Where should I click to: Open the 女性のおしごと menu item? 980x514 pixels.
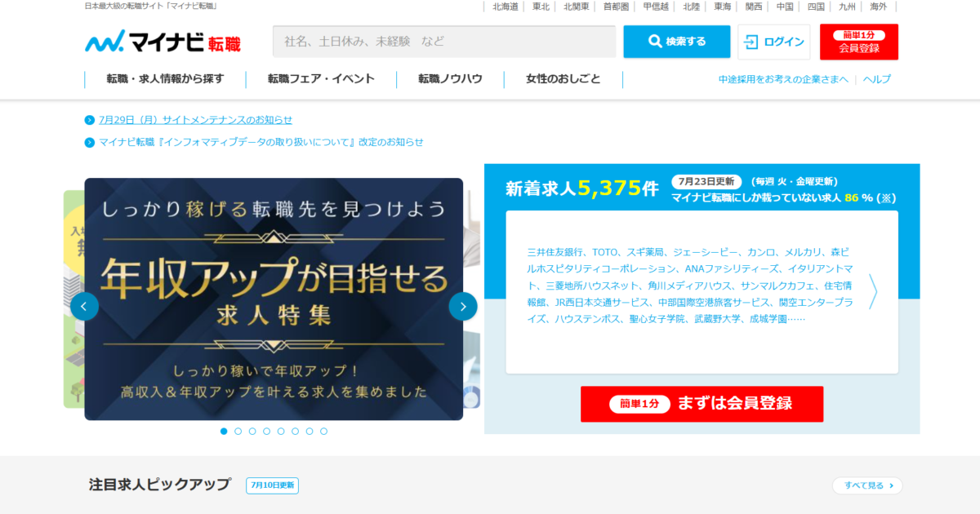(563, 79)
